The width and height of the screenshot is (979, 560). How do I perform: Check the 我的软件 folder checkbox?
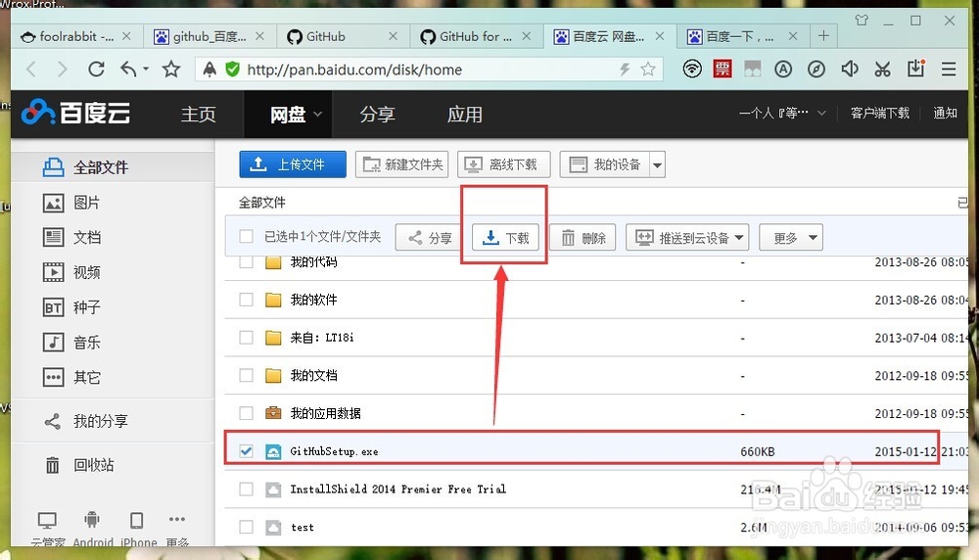(x=246, y=300)
